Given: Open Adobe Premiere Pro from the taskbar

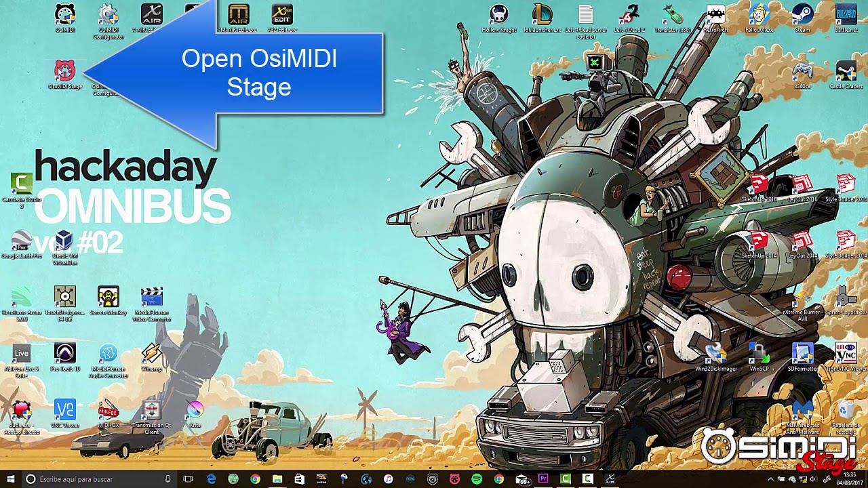Looking at the screenshot, I should (542, 479).
